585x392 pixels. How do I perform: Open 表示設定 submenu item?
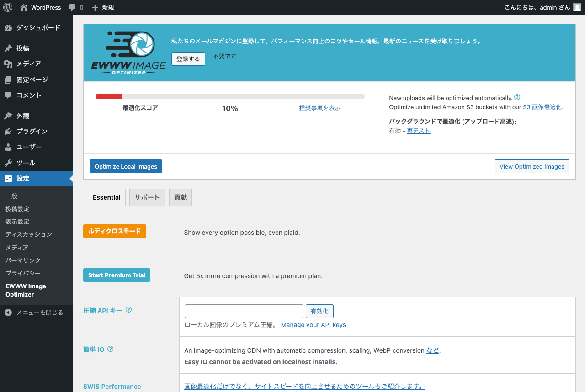pyautogui.click(x=17, y=222)
